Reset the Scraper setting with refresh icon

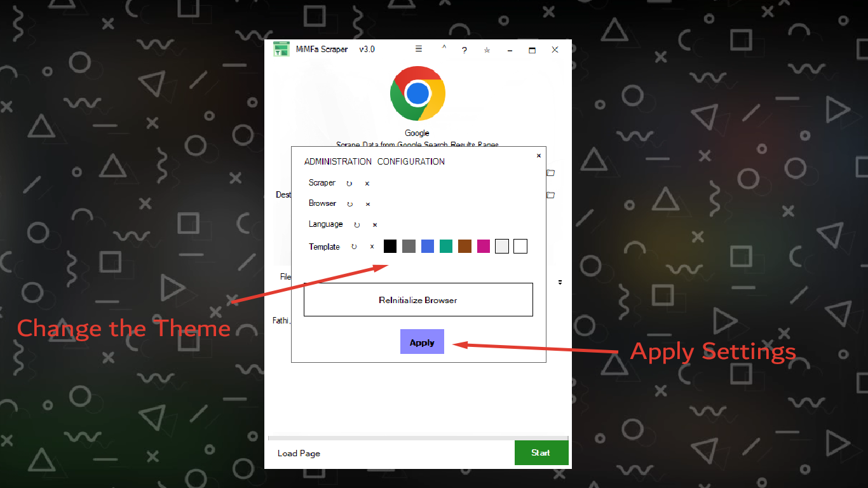(349, 184)
